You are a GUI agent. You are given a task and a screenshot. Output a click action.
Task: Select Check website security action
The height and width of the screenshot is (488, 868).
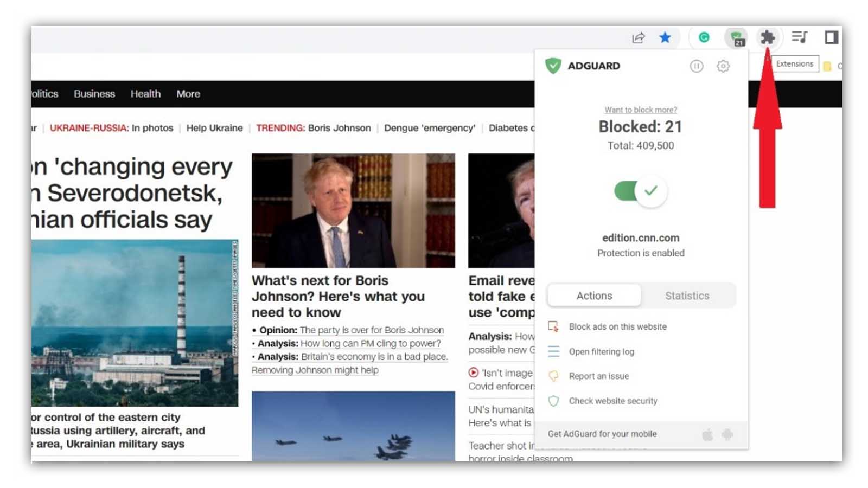coord(613,401)
